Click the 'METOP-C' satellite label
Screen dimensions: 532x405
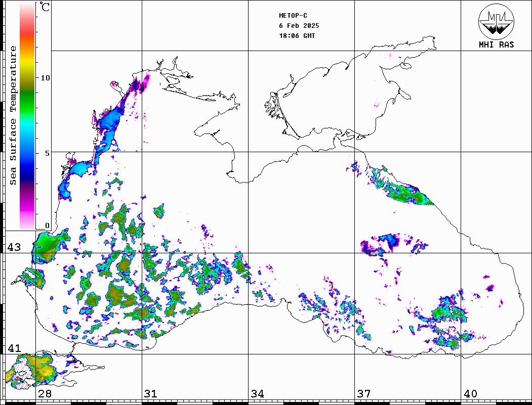click(293, 16)
